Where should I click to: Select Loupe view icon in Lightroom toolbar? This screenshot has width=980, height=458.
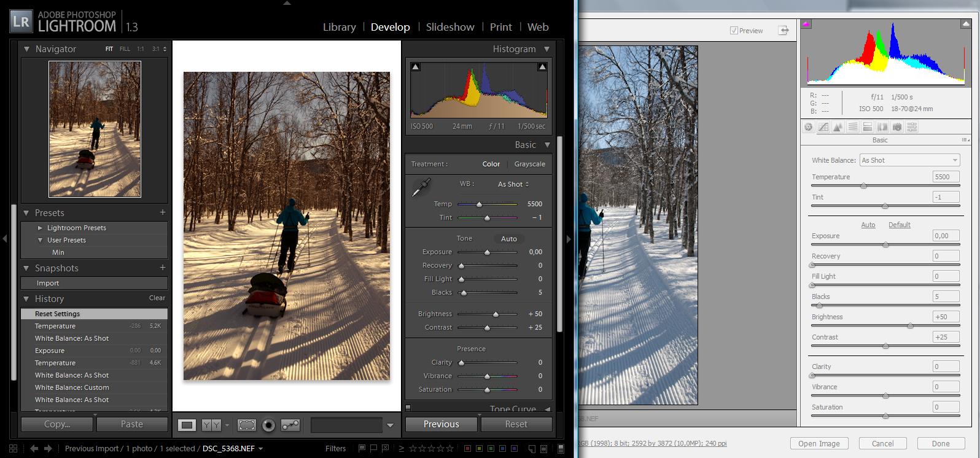click(x=187, y=425)
